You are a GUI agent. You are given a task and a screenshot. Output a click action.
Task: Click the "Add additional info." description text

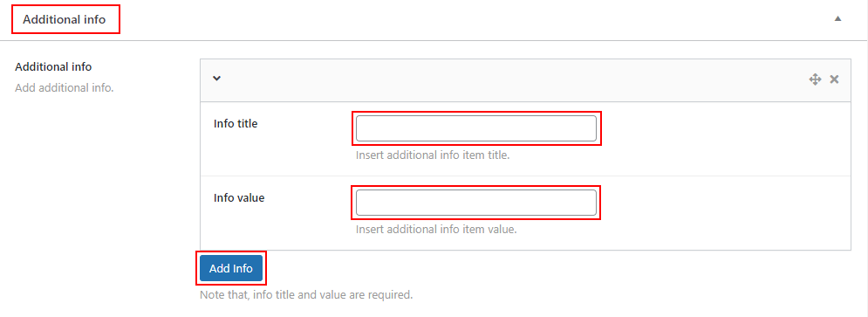[65, 87]
